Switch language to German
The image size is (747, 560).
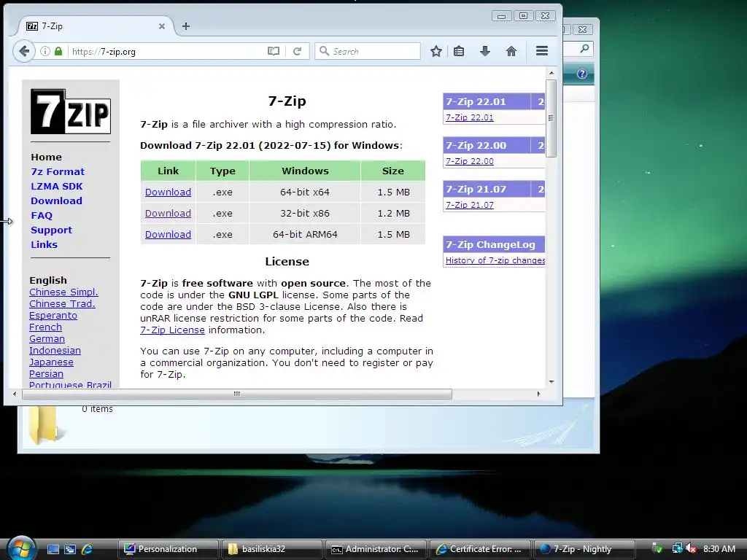coord(47,338)
